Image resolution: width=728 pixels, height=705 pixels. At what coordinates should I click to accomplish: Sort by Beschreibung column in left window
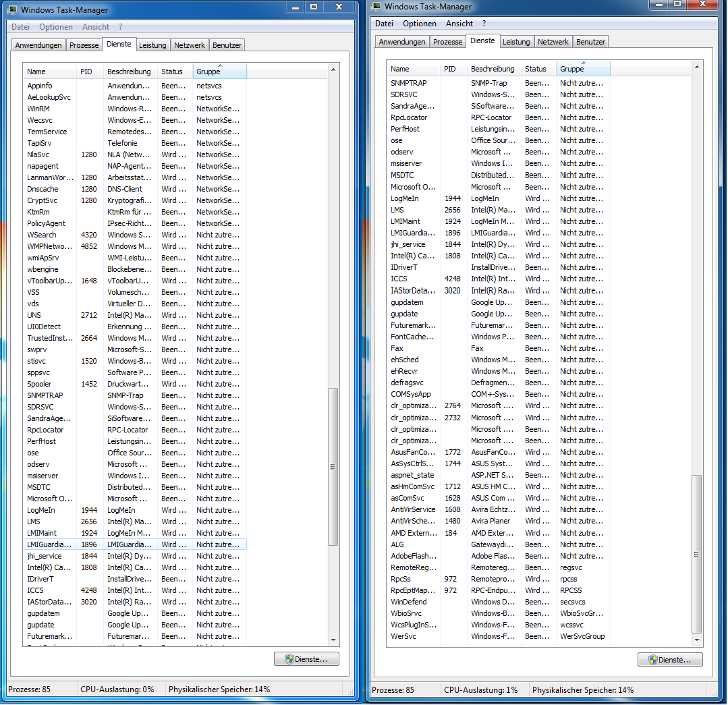[130, 72]
